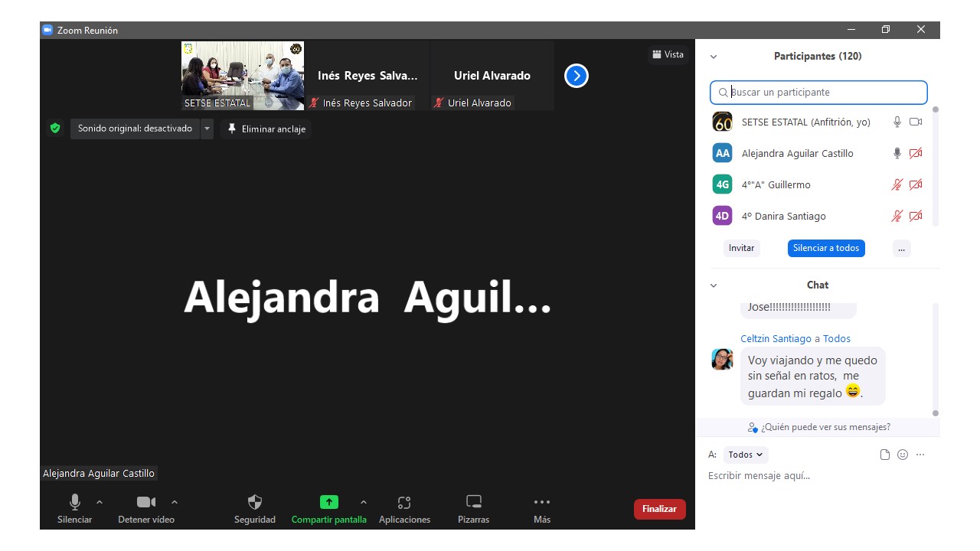The height and width of the screenshot is (551, 980).
Task: Click the AA avatar of Alejandra Aguilar
Action: pyautogui.click(x=722, y=153)
